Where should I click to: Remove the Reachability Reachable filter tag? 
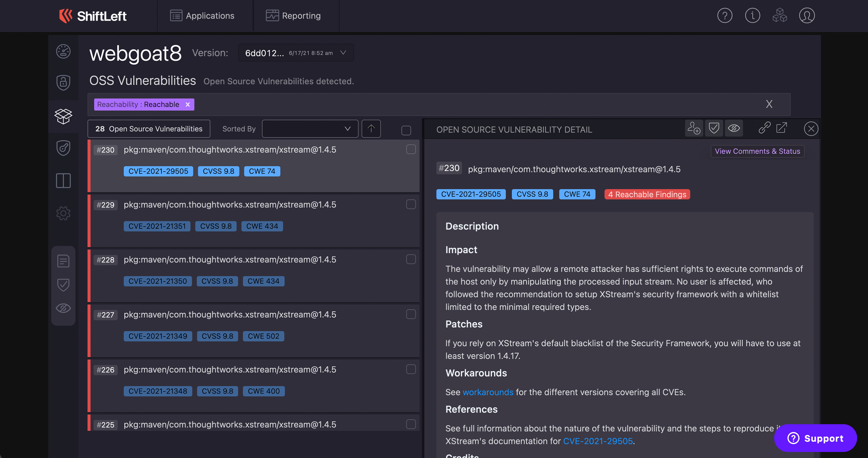click(188, 105)
